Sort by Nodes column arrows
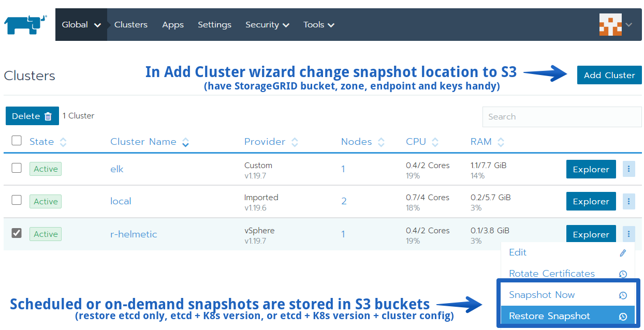644x330 pixels. (381, 142)
